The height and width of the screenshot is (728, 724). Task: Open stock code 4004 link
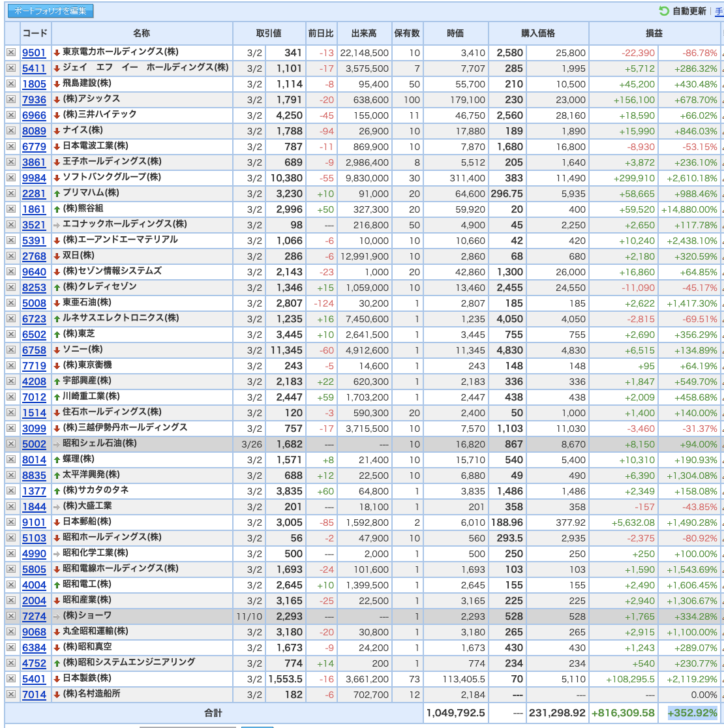(35, 585)
